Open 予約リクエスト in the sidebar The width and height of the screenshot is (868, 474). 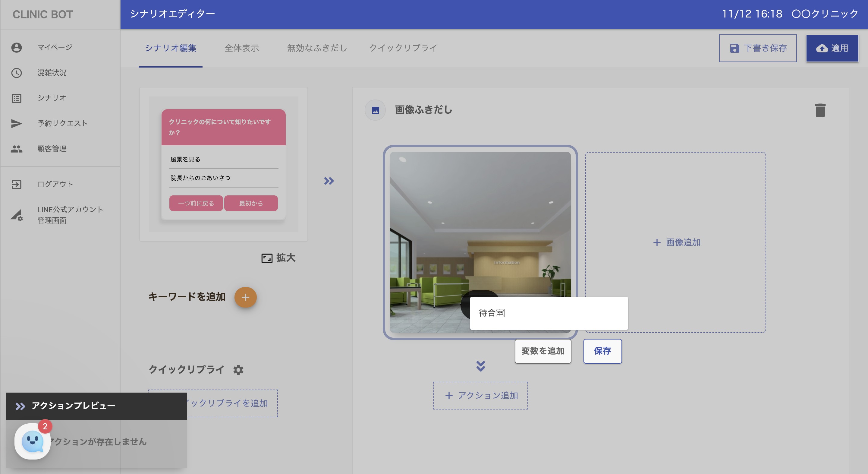(x=62, y=123)
